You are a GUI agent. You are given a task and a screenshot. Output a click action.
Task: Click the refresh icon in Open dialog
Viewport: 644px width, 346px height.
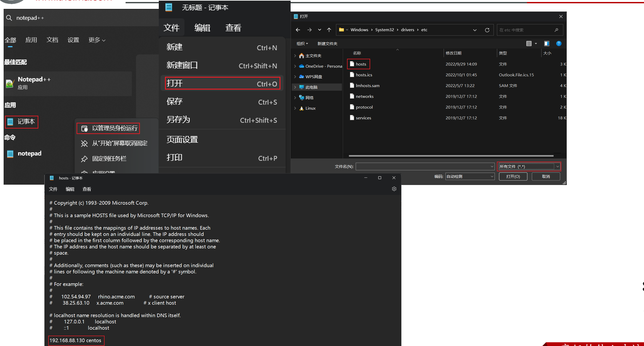pyautogui.click(x=487, y=30)
